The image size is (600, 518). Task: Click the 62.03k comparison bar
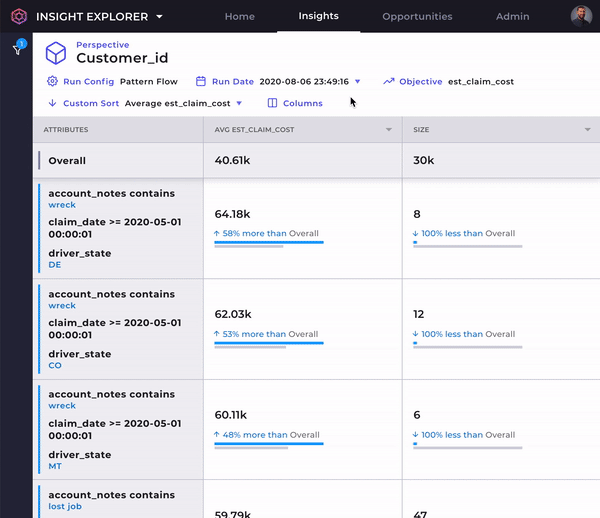269,345
